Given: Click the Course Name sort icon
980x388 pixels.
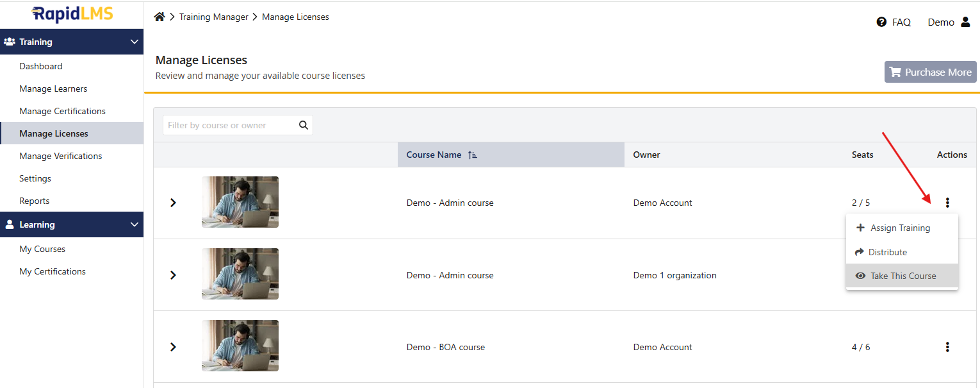Looking at the screenshot, I should pyautogui.click(x=473, y=155).
